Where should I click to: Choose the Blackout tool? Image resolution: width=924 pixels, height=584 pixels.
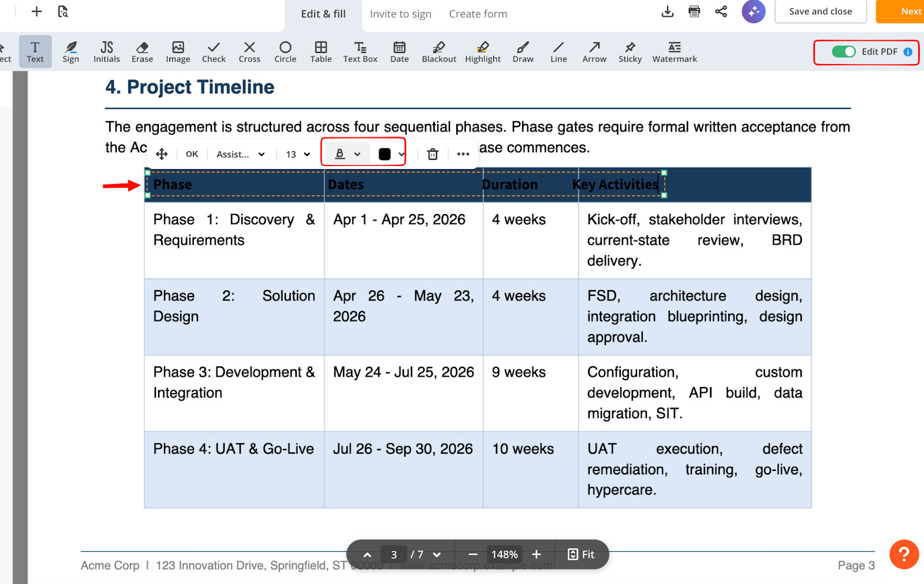(x=438, y=51)
